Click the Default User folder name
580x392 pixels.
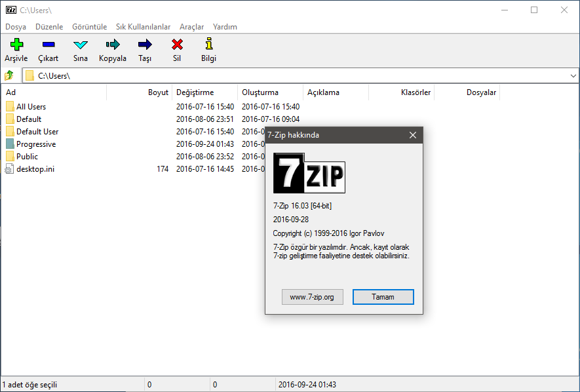pos(37,131)
